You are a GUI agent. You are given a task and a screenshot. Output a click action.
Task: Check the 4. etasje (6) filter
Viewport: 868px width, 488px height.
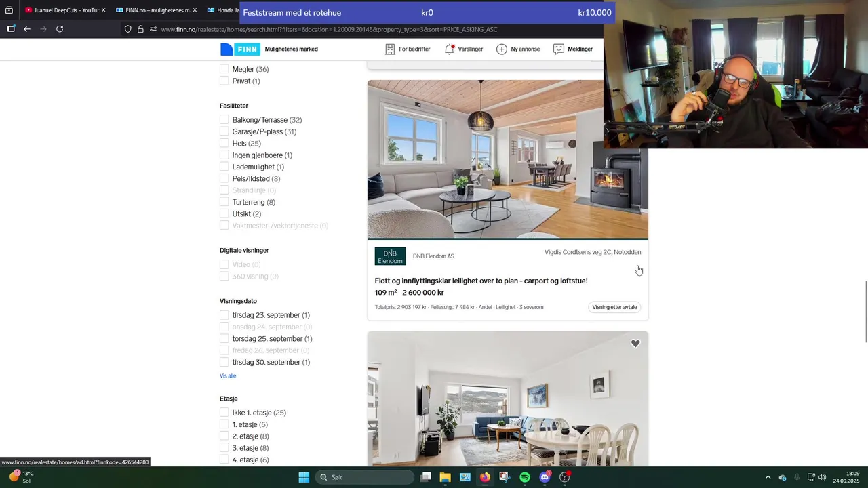point(224,460)
